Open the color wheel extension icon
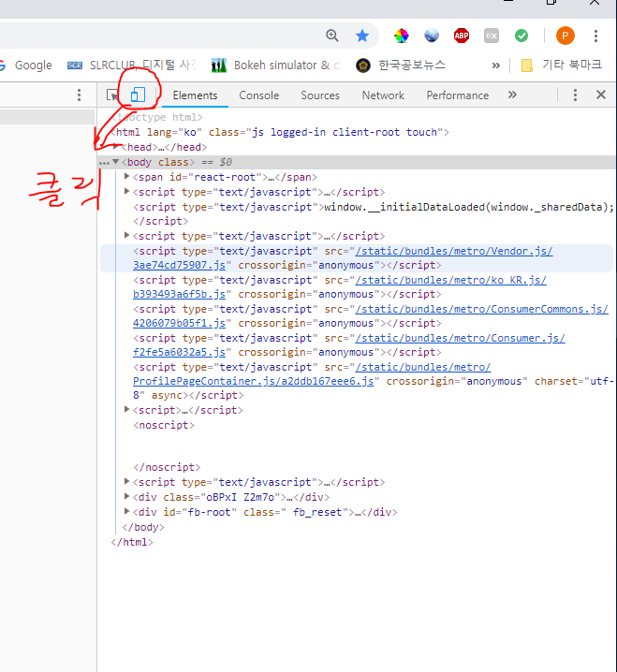This screenshot has height=672, width=617. [402, 36]
